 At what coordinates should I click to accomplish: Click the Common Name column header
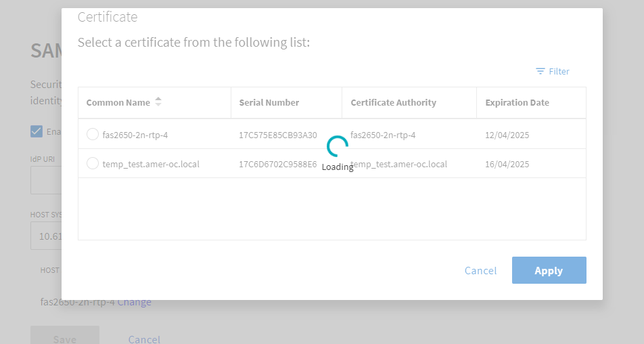[x=118, y=103]
